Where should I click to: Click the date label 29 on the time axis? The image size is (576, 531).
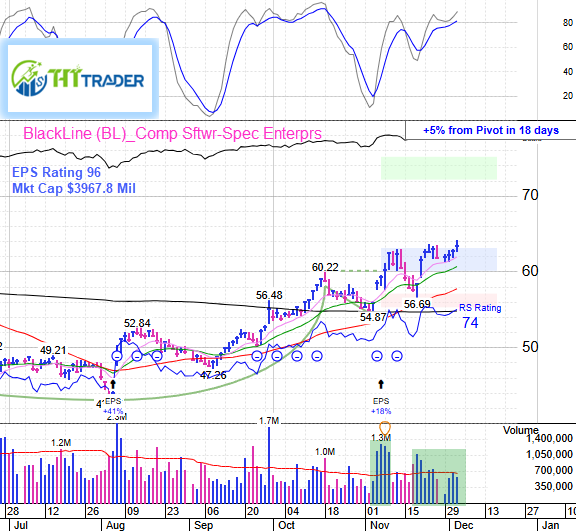point(453,511)
